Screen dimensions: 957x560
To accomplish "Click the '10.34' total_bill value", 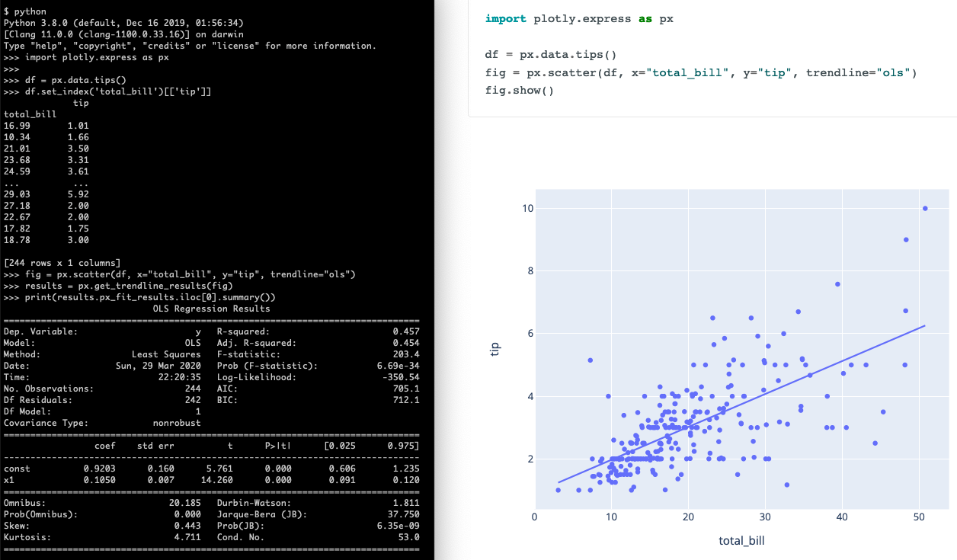I will click(18, 137).
